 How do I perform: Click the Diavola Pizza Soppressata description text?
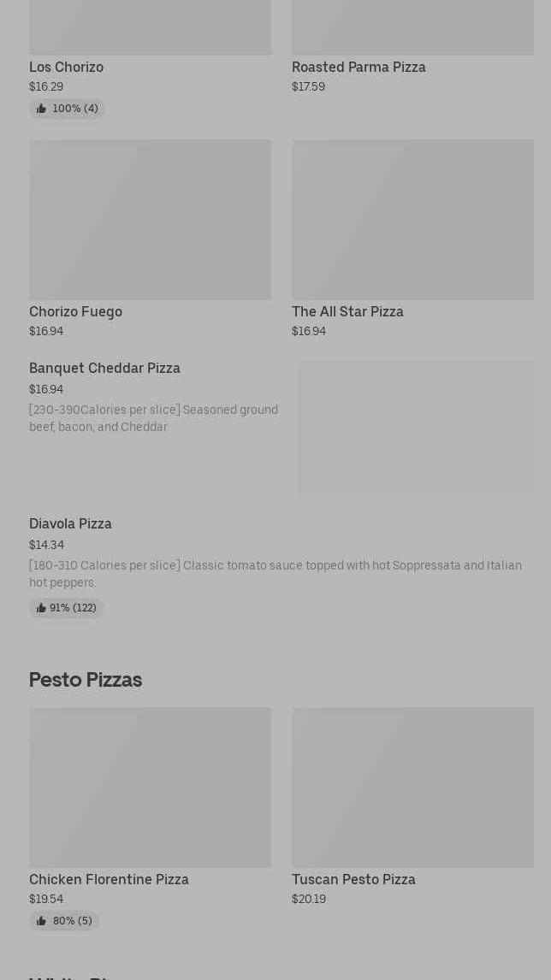point(275,574)
